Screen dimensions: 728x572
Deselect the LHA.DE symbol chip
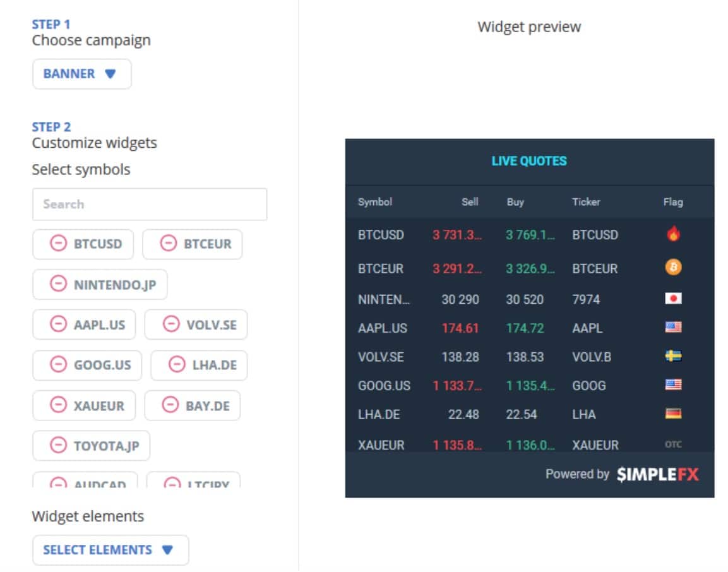pos(199,365)
